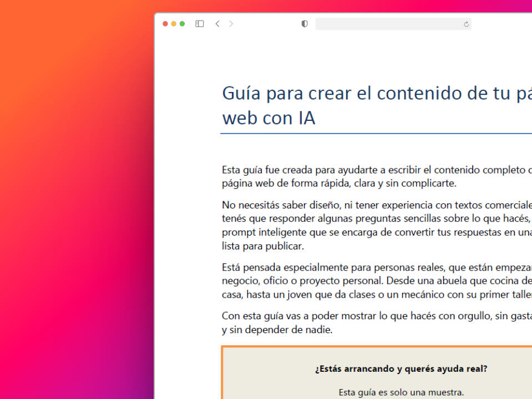Click the gradient desktop wallpaper
The width and height of the screenshot is (532, 399).
72,194
